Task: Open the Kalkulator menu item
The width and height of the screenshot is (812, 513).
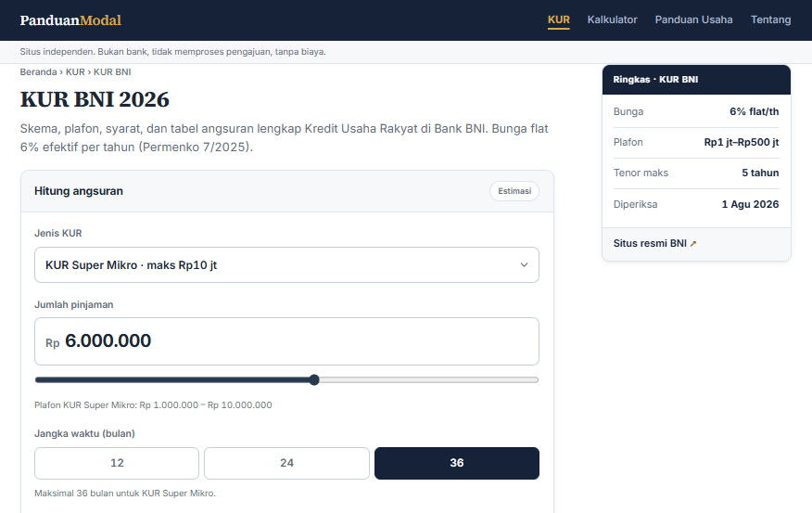Action: (x=612, y=19)
